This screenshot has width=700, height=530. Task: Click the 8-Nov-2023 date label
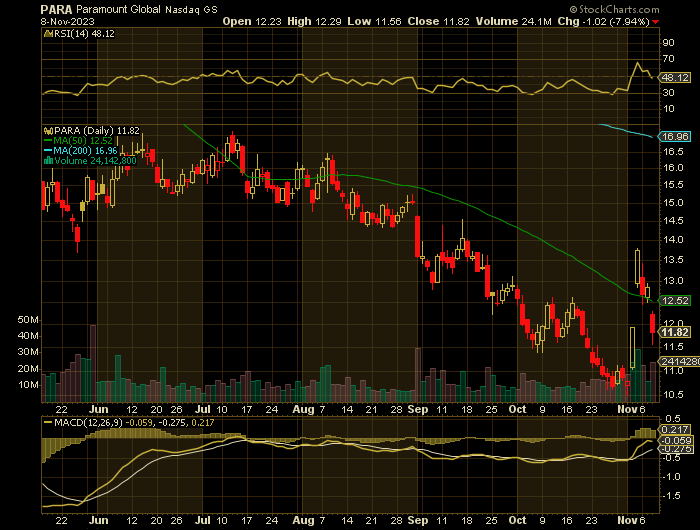67,21
